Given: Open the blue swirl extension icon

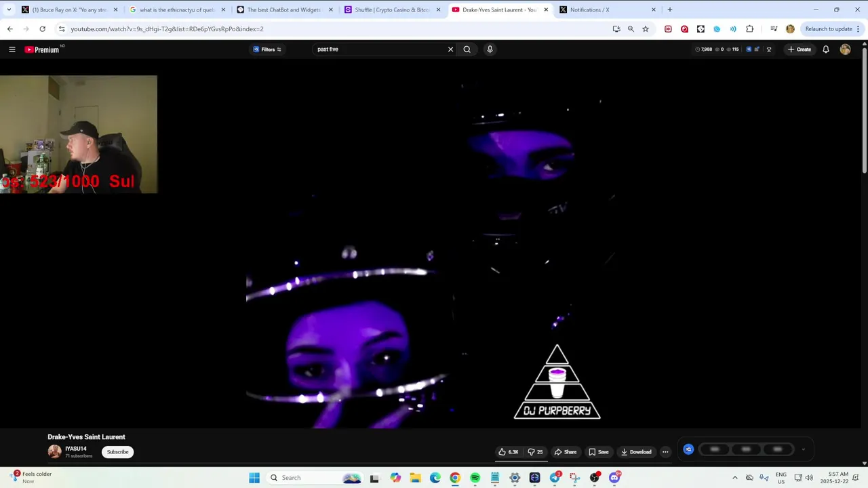Looking at the screenshot, I should pyautogui.click(x=717, y=29).
